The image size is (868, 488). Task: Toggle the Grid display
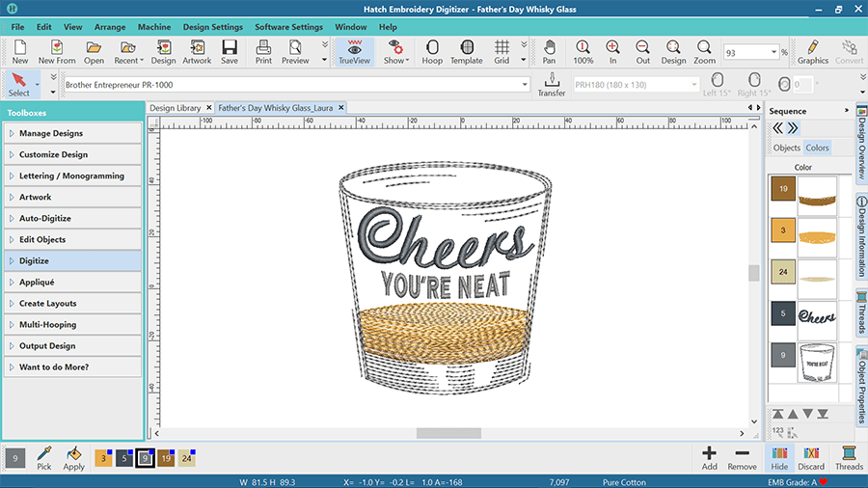502,51
